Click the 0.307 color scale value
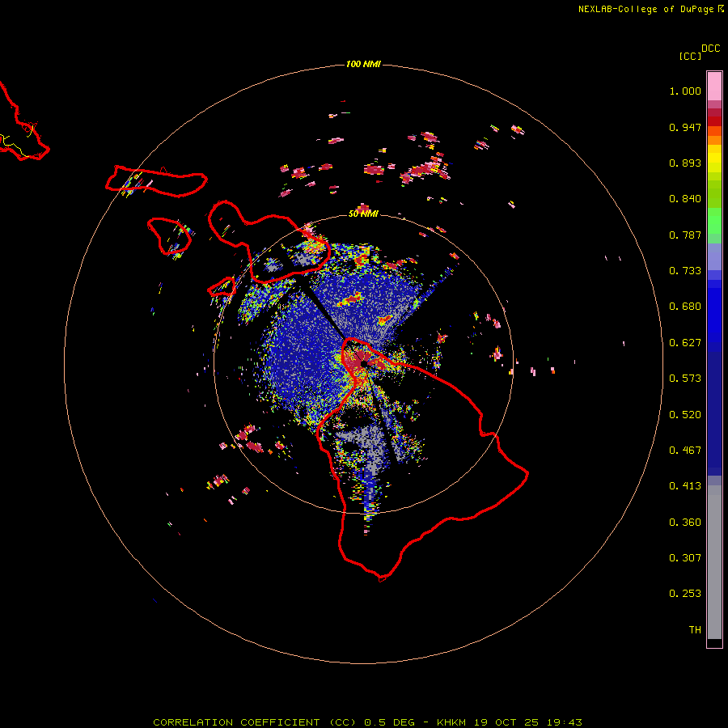This screenshot has width=728, height=728. pos(685,558)
